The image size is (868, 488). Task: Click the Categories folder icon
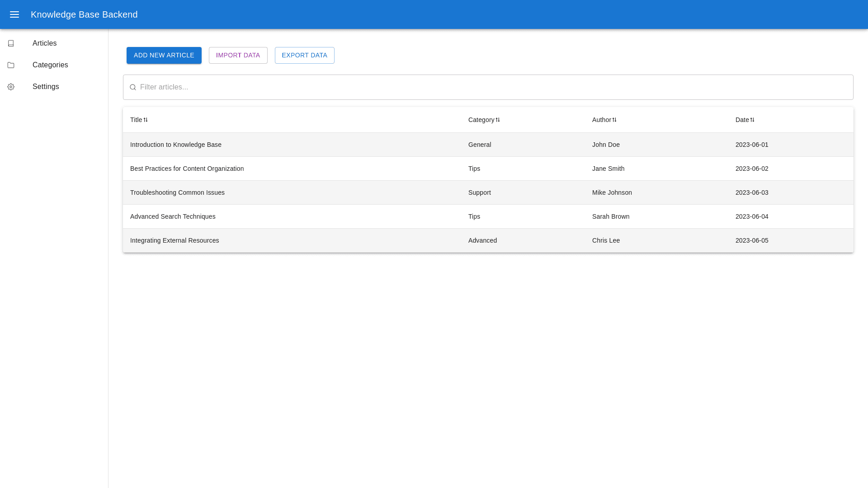(x=11, y=65)
